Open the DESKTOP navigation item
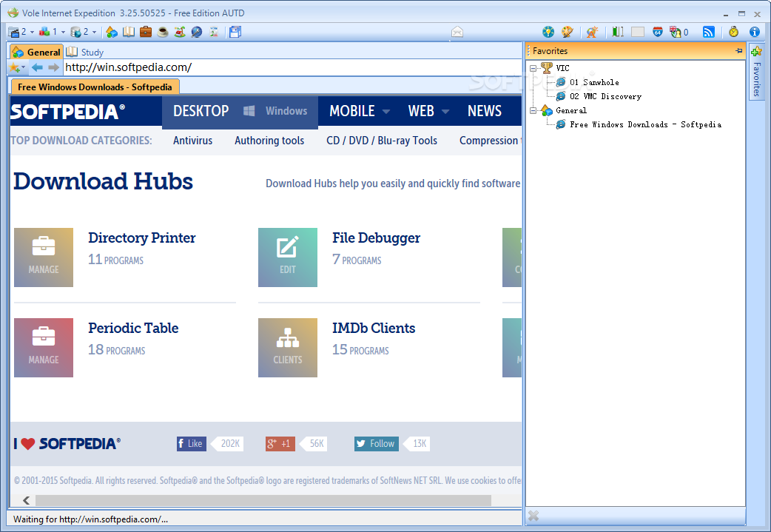771x532 pixels. 201,111
